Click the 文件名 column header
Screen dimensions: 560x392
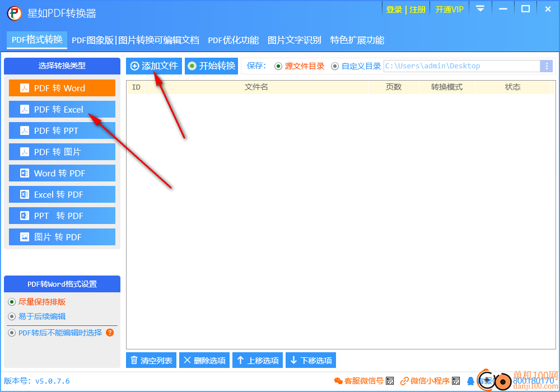coord(256,87)
